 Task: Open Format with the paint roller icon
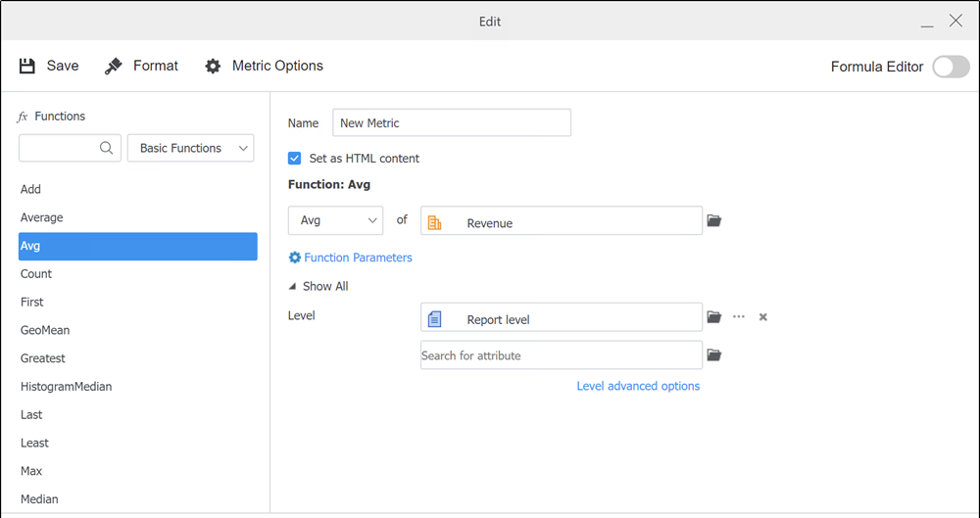[114, 66]
